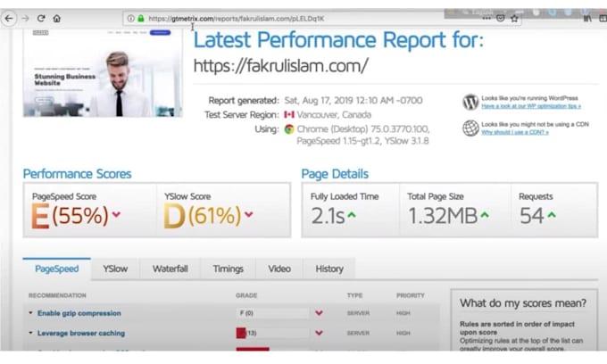Image resolution: width=607 pixels, height=364 pixels.
Task: Click red chevron in gzip compression row
Action: pyautogui.click(x=319, y=313)
